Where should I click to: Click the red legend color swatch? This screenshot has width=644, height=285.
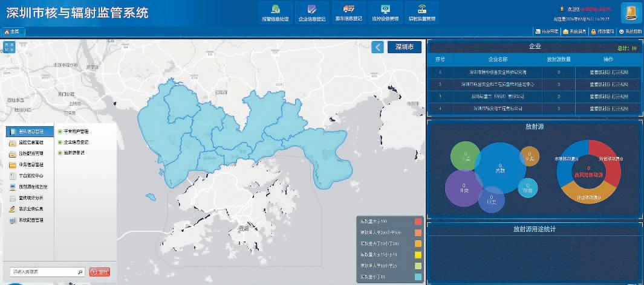tap(417, 221)
